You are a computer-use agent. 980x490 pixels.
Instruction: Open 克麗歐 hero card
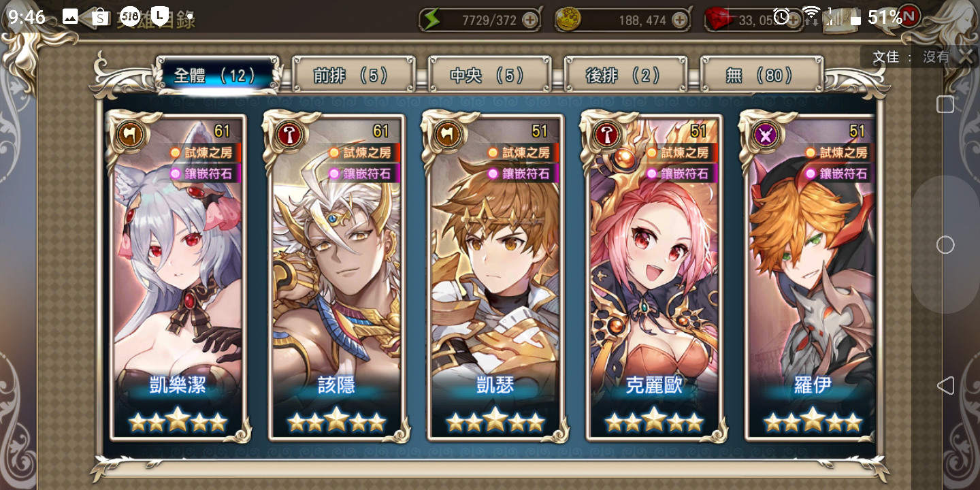click(654, 278)
